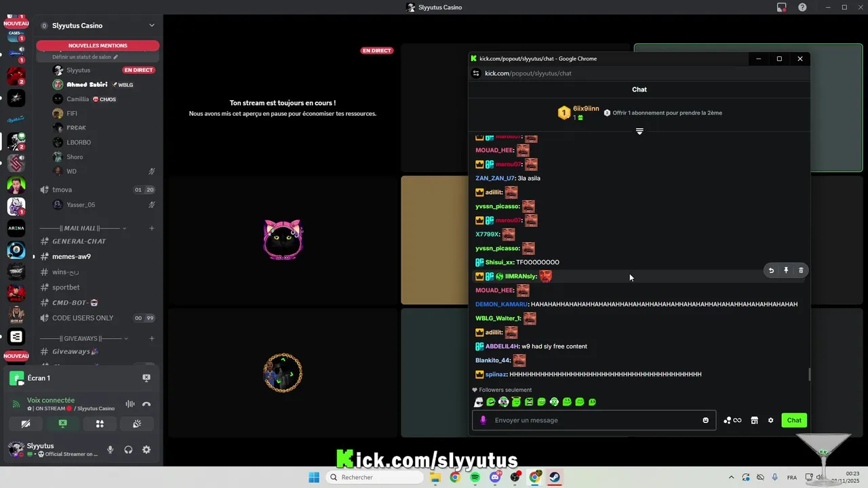Image resolution: width=868 pixels, height=488 pixels.
Task: View site information icon in Chrome popout
Action: [x=476, y=73]
